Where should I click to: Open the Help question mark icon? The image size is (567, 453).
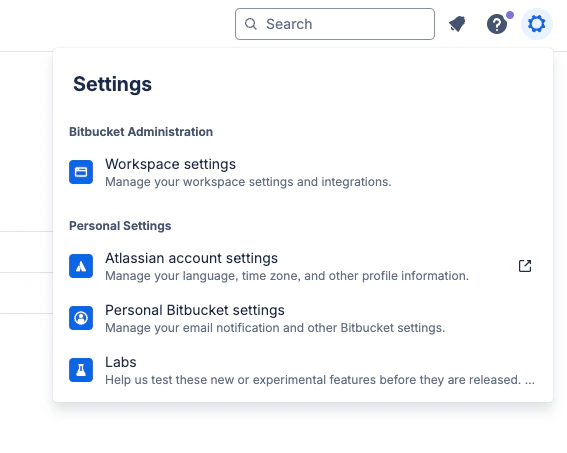[497, 25]
